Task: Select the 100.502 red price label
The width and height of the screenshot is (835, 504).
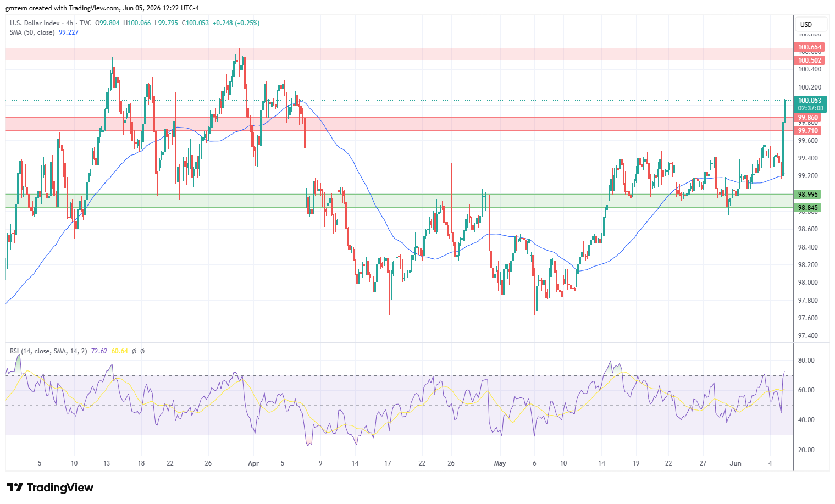Action: click(810, 60)
